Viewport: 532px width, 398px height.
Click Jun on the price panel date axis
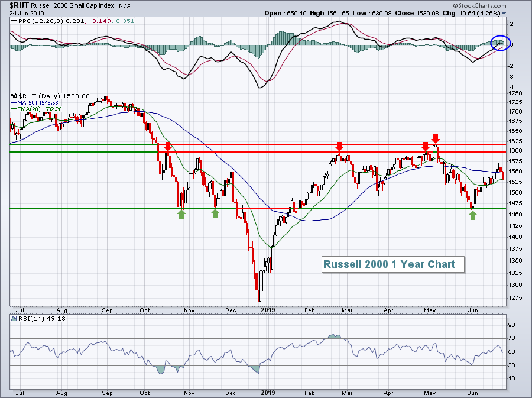pos(473,310)
